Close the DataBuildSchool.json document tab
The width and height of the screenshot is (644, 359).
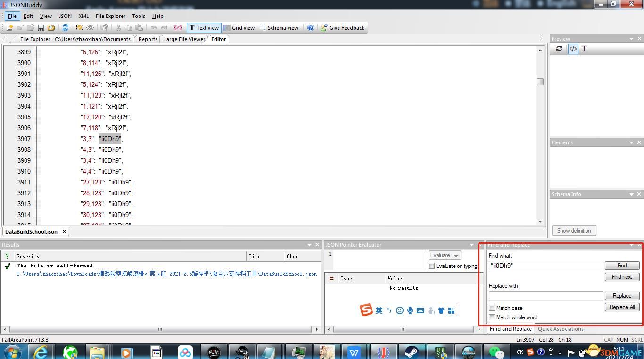click(x=65, y=231)
